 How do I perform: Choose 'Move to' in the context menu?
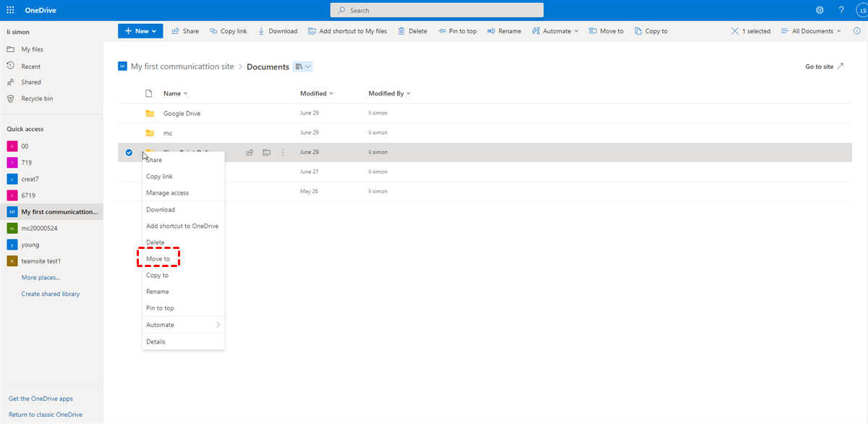pos(158,259)
